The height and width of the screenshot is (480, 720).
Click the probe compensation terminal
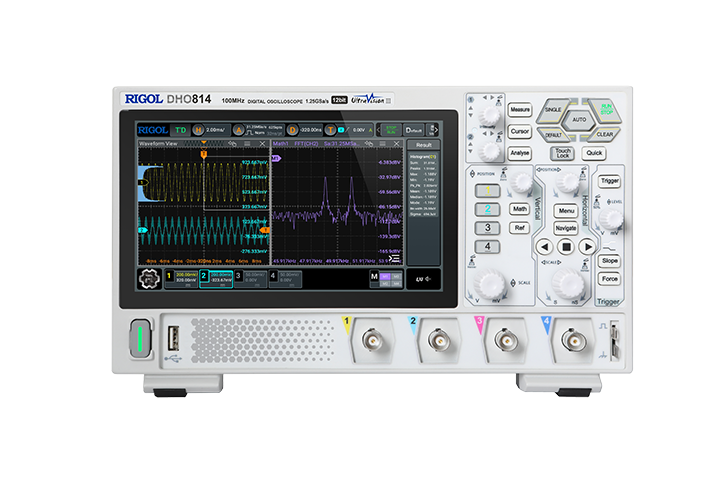pyautogui.click(x=614, y=341)
